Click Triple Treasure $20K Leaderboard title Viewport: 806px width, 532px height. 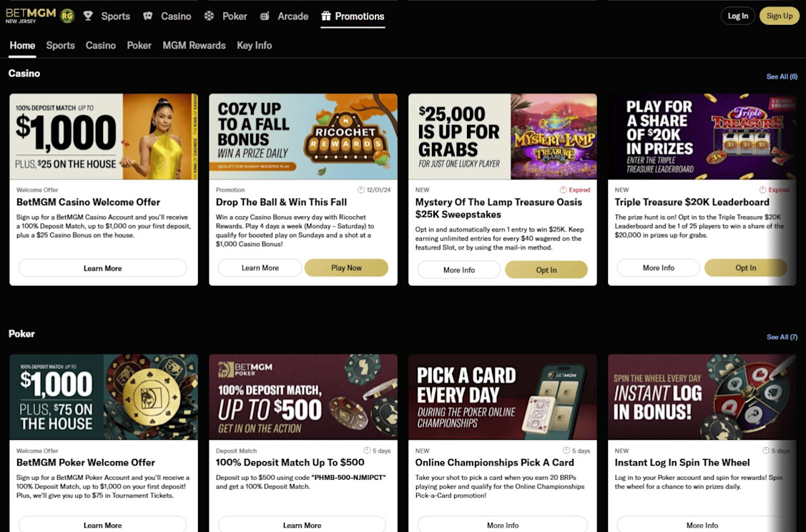click(692, 202)
